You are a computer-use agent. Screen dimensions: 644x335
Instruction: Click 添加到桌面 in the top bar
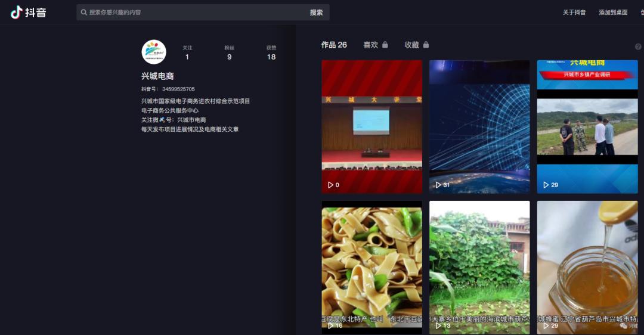[613, 13]
